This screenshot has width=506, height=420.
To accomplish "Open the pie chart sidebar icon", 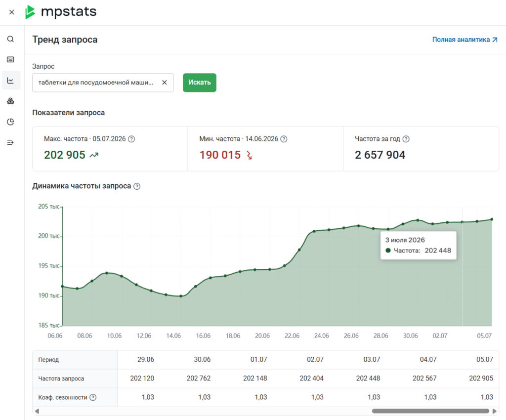I will click(x=10, y=122).
